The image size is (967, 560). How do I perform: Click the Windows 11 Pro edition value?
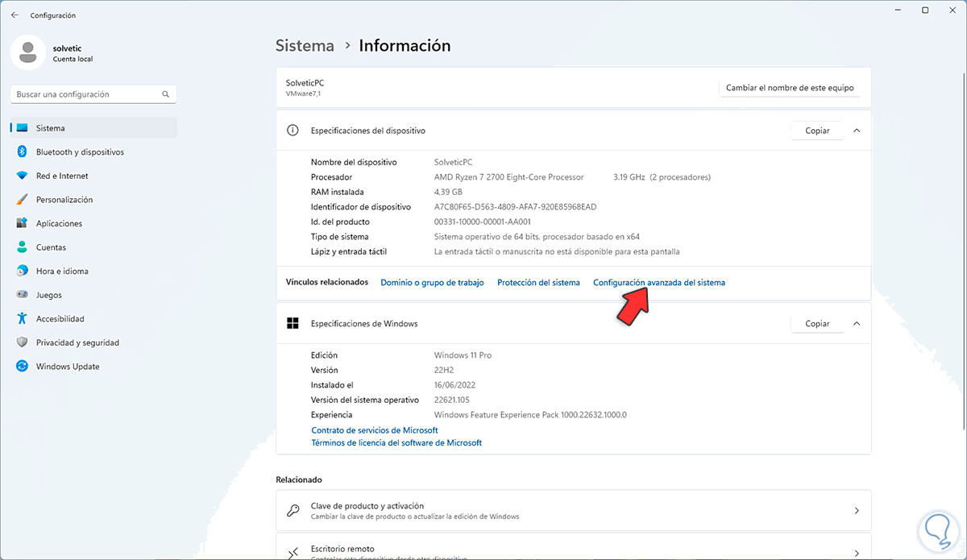463,355
